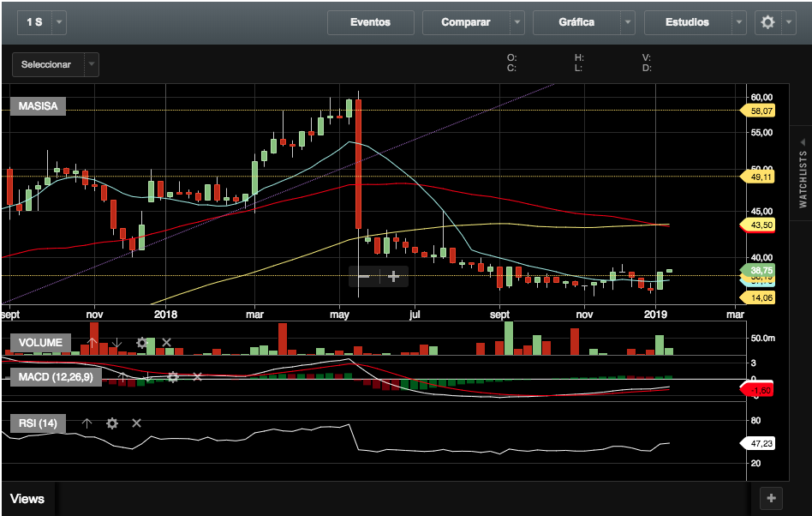Screen dimensions: 812x516
Task: Open the Gráfica menu
Action: click(x=576, y=22)
